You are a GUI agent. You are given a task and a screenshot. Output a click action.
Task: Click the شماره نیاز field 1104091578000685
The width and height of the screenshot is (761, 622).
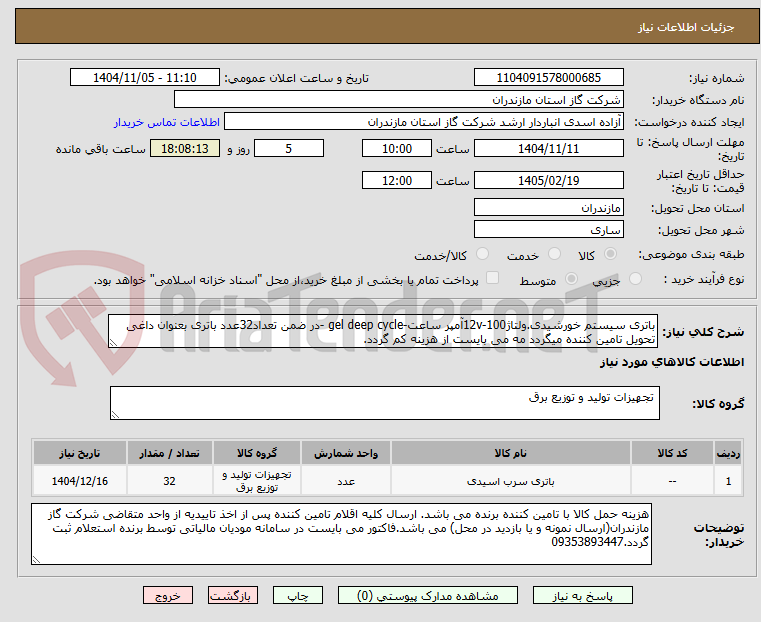tap(548, 78)
